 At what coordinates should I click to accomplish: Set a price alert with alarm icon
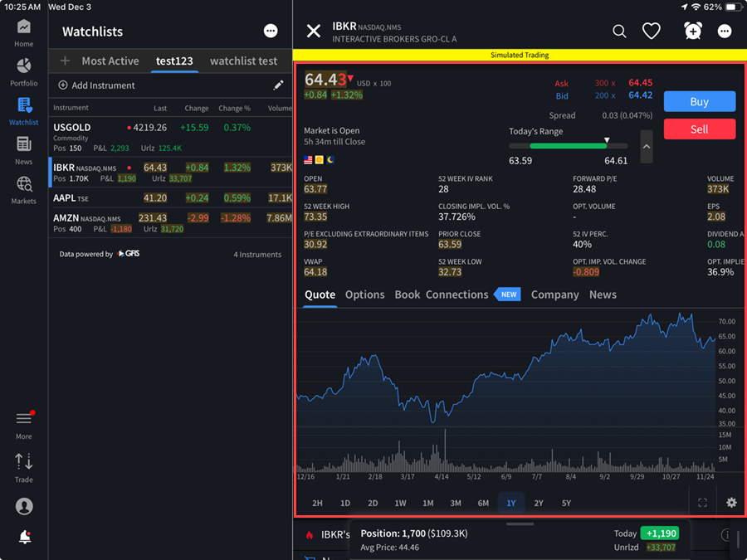(x=692, y=32)
